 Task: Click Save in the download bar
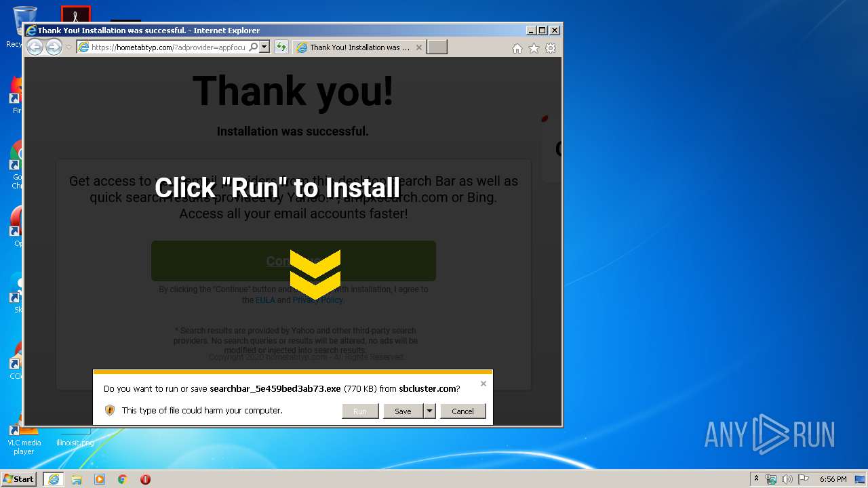point(403,411)
